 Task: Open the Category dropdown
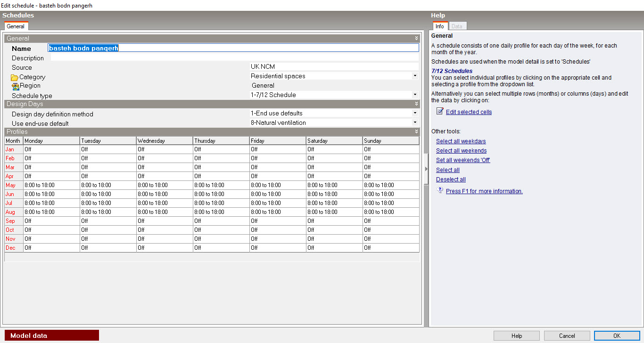coord(415,76)
